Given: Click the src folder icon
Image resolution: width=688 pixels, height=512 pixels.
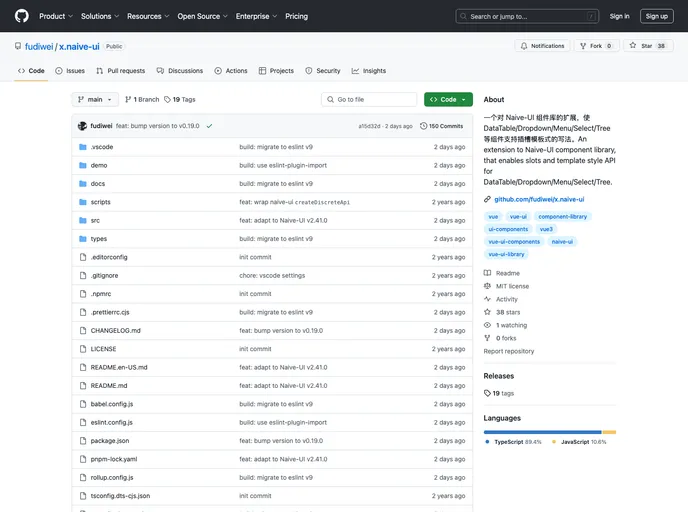Looking at the screenshot, I should pos(82,220).
